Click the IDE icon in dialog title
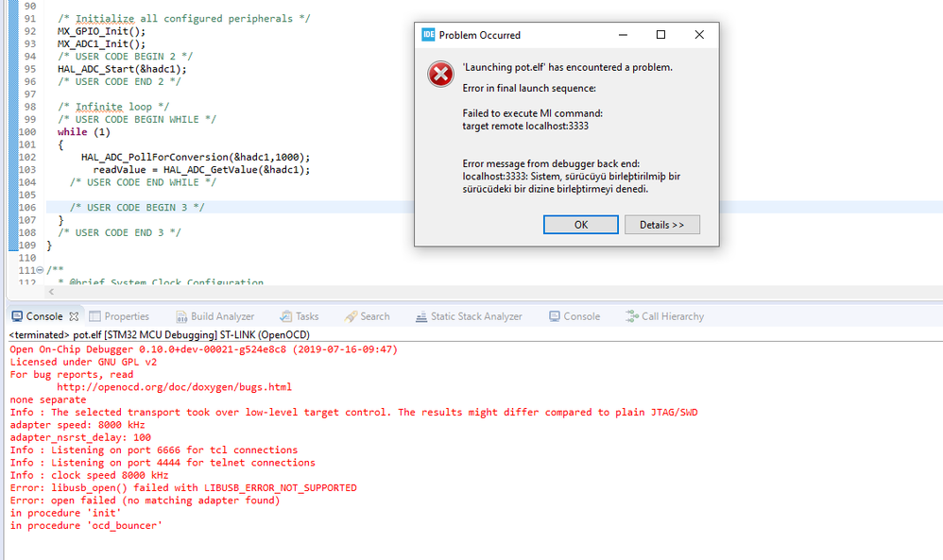Image resolution: width=943 pixels, height=560 pixels. tap(428, 35)
